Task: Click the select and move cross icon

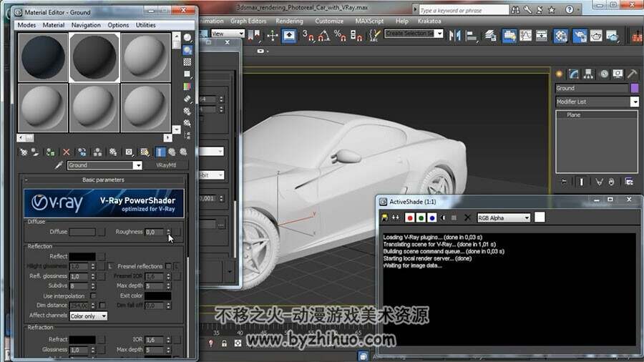Action: click(273, 36)
